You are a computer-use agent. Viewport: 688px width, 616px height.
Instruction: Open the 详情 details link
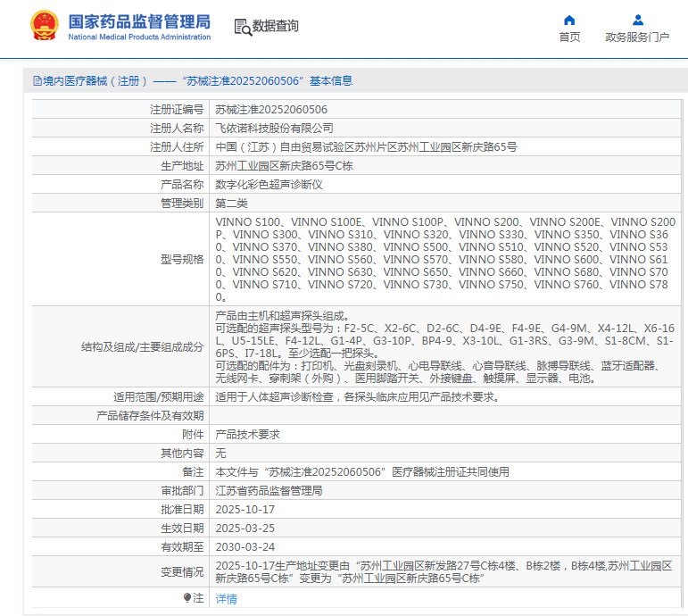[x=227, y=599]
